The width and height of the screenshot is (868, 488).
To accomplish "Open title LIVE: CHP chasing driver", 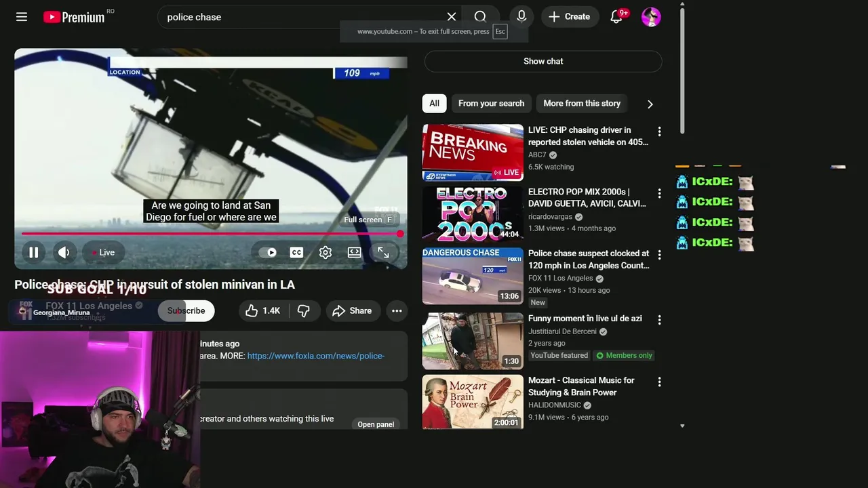I will tap(588, 136).
